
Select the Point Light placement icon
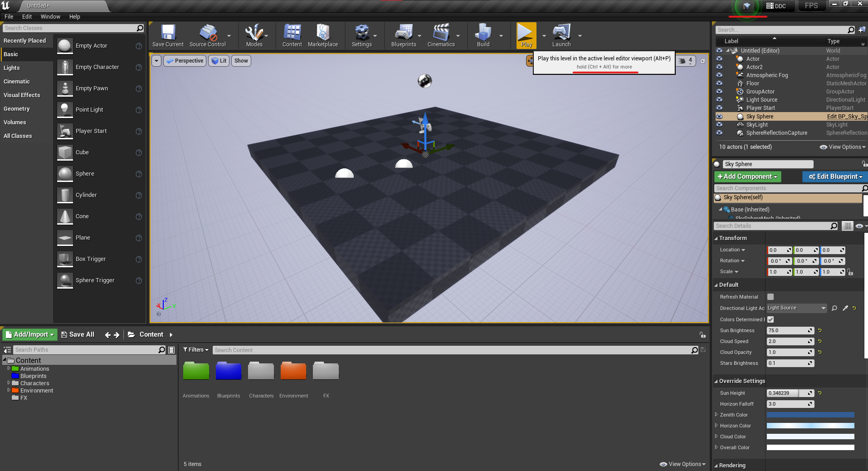click(65, 110)
